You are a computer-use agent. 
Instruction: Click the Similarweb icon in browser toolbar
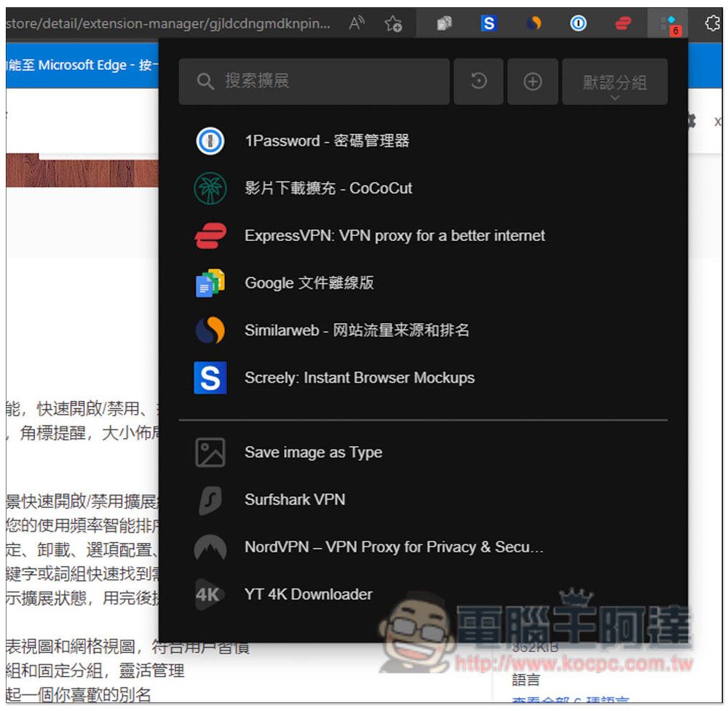click(534, 23)
